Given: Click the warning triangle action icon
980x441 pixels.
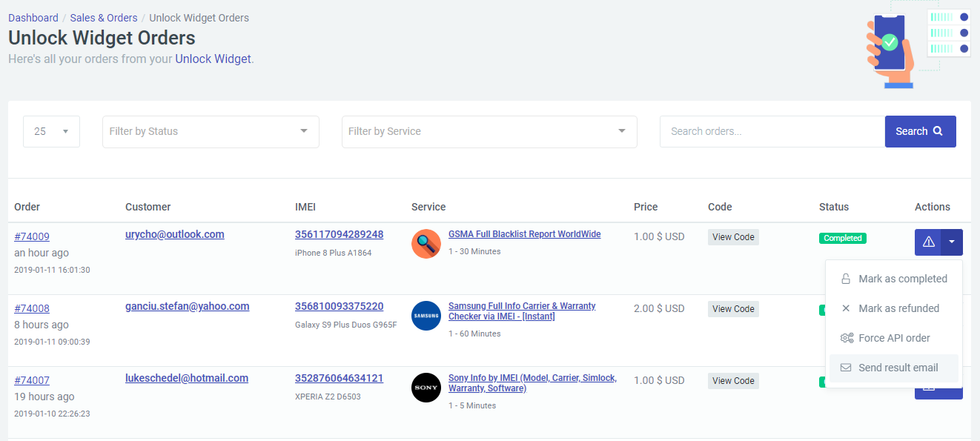Looking at the screenshot, I should (x=928, y=242).
